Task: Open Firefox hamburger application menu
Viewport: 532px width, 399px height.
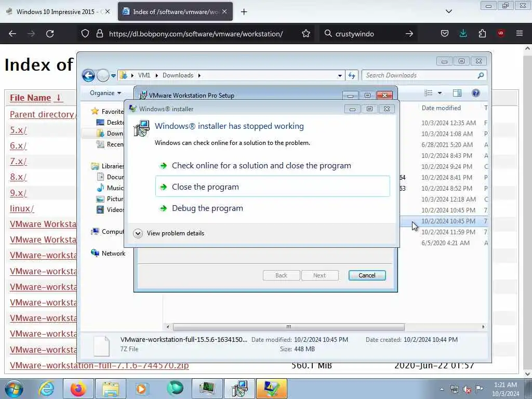Action: click(x=520, y=33)
